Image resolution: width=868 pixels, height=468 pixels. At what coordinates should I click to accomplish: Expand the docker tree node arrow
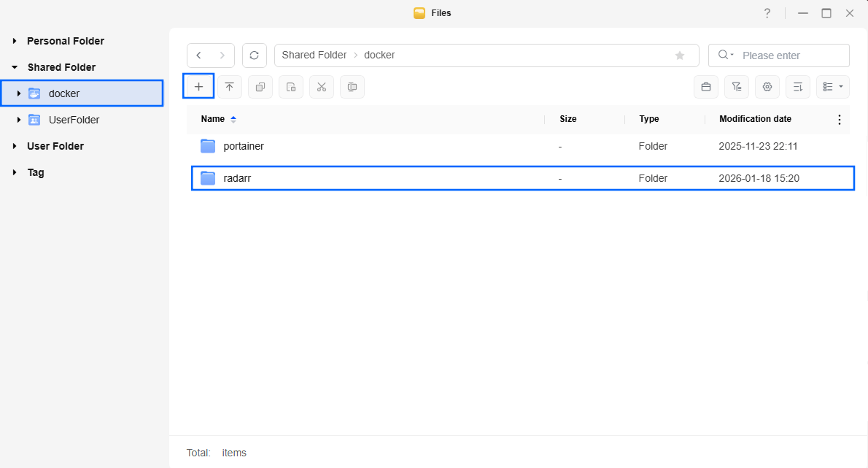click(x=19, y=93)
